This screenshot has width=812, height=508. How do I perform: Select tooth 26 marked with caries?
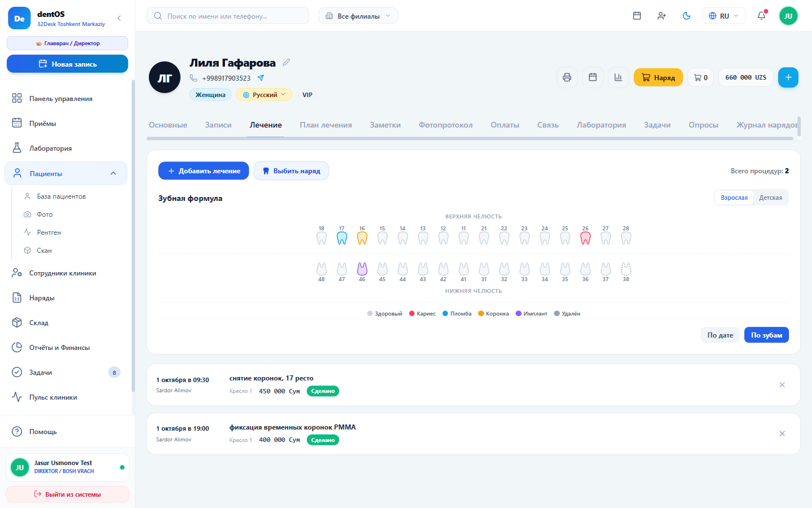(x=585, y=238)
